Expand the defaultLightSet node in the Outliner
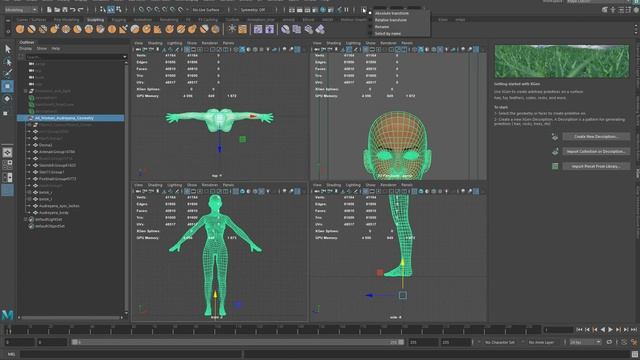 pyautogui.click(x=26, y=220)
